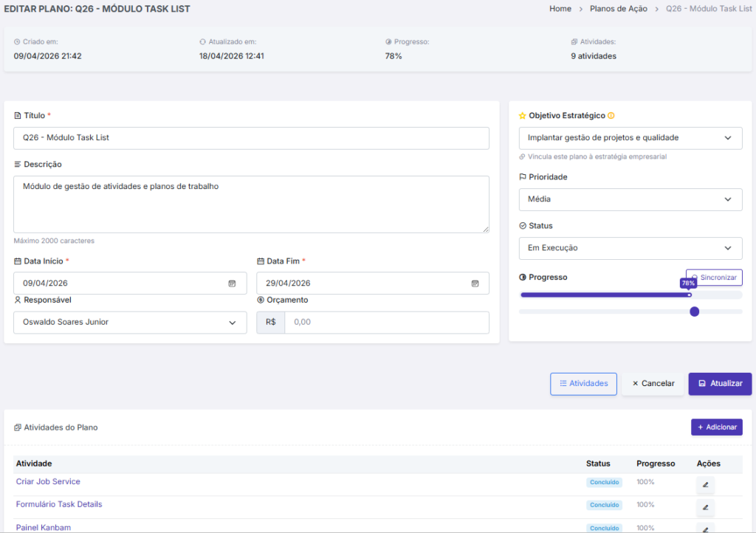Click edit pencil icon for Criar Job Service
This screenshot has width=756, height=533.
tap(705, 485)
